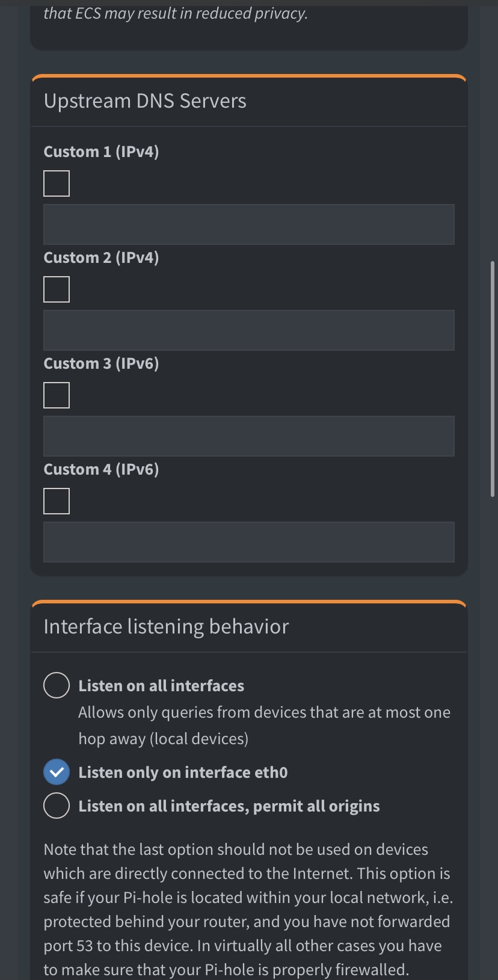The height and width of the screenshot is (980, 498).
Task: Pick the 'permit all origins' radio button
Action: (x=57, y=806)
